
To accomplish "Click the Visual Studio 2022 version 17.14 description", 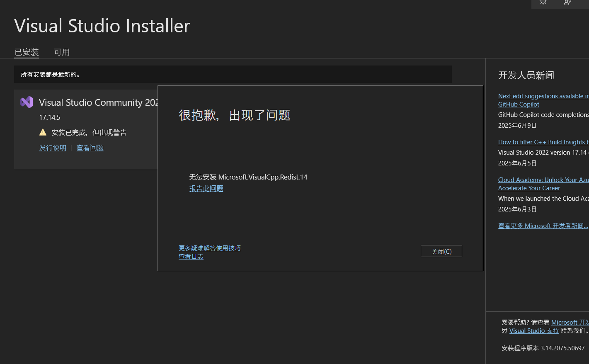I will click(543, 153).
